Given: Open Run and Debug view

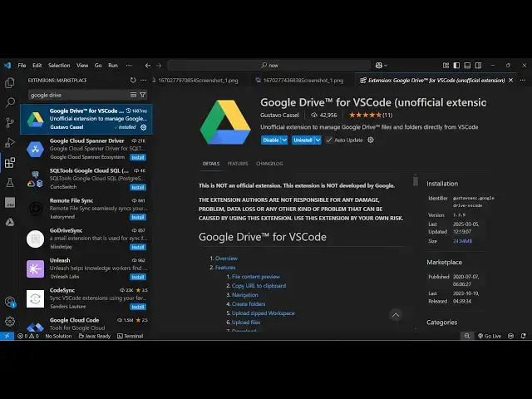Looking at the screenshot, I should click(10, 142).
